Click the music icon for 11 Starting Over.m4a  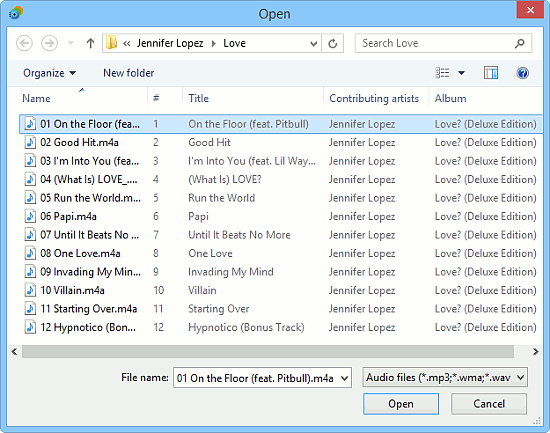30,308
